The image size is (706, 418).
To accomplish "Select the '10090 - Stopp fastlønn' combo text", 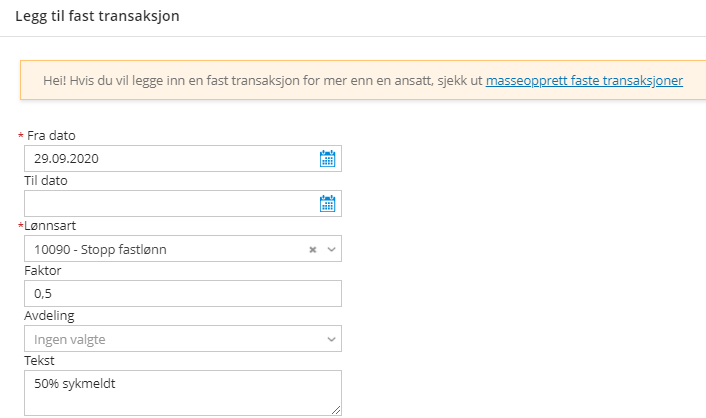I will coord(100,249).
